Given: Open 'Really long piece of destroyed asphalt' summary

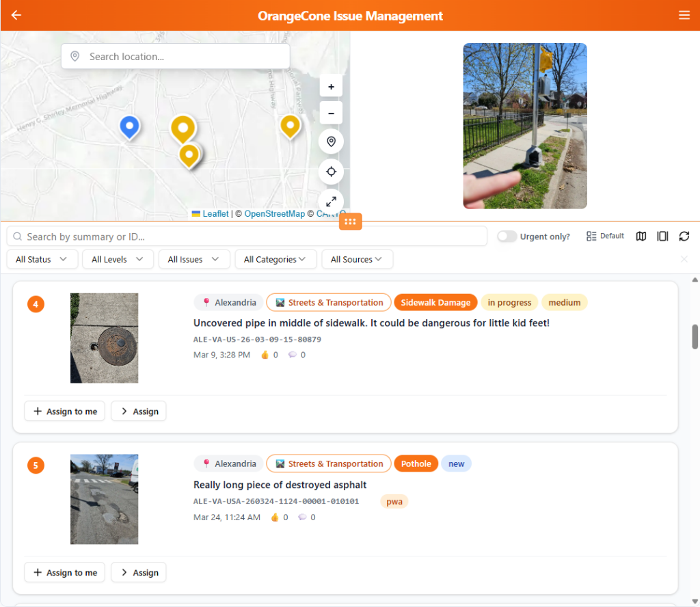Looking at the screenshot, I should click(x=280, y=485).
